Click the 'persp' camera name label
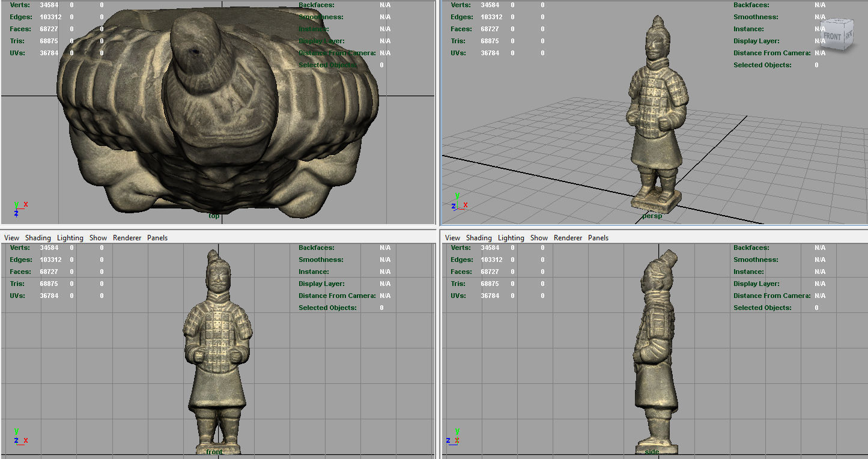The width and height of the screenshot is (868, 459). point(652,216)
